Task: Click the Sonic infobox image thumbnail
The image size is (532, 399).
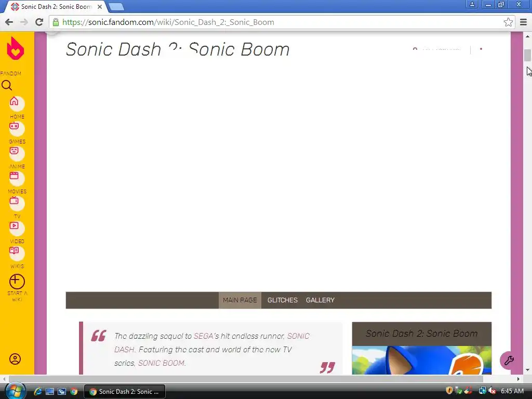Action: [x=422, y=360]
